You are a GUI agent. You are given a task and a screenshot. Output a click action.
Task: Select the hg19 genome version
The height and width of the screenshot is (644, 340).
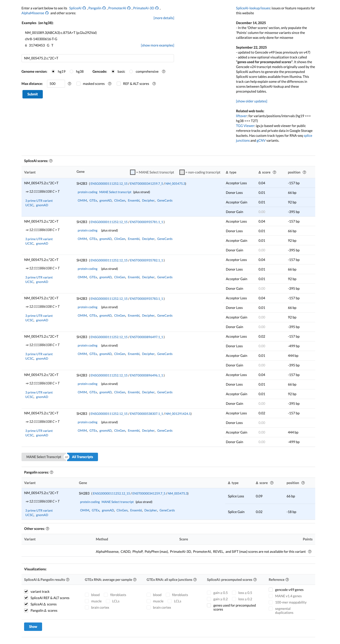53,72
